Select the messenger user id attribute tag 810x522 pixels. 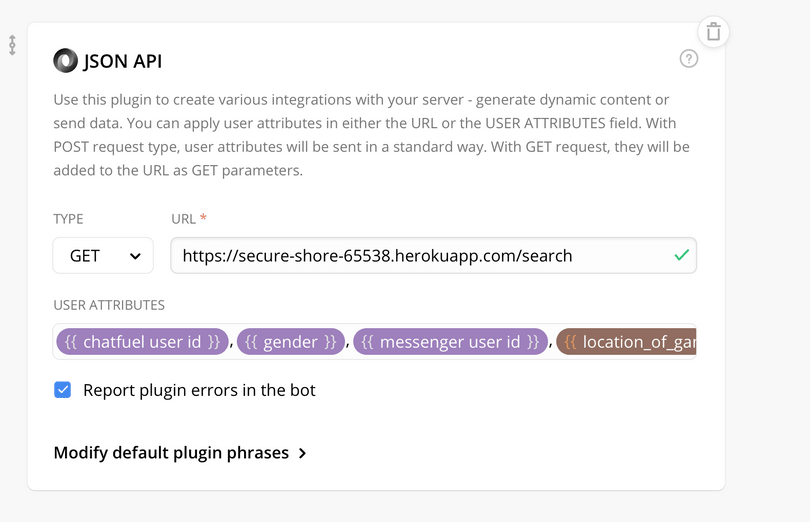tap(450, 342)
